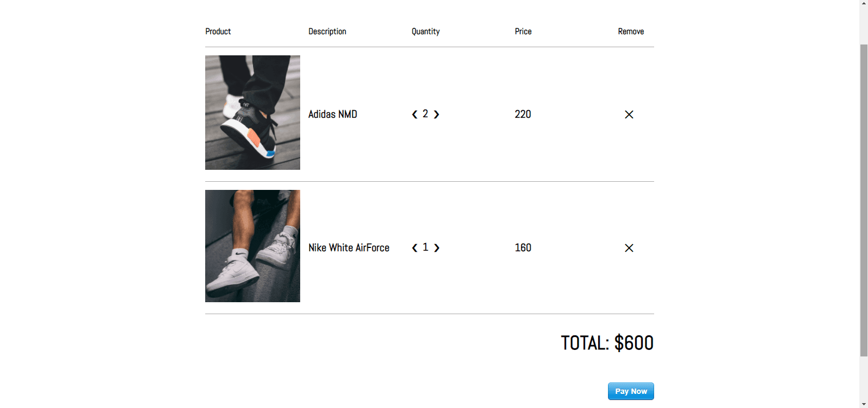Click the page's vertical scrollbar thumb
Viewport: 868px width, 408px height.
click(864, 200)
